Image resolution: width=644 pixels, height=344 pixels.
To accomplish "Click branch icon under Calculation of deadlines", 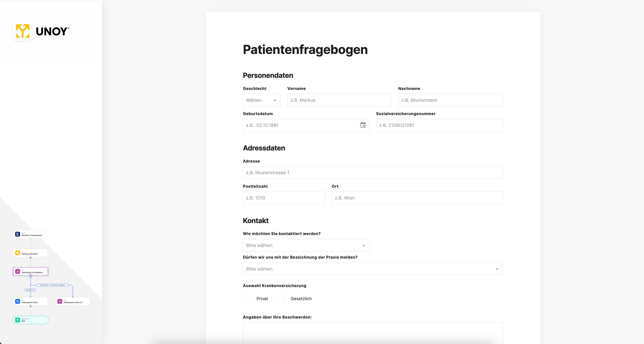I will tap(31, 276).
